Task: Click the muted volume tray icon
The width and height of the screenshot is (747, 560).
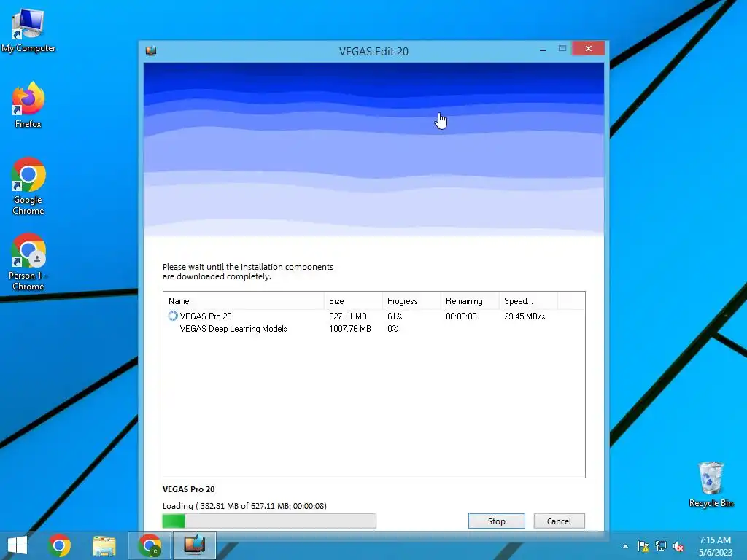Action: click(x=678, y=546)
